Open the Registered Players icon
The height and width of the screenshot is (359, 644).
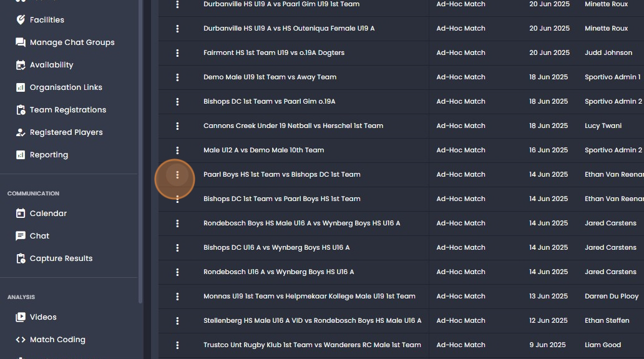pos(21,132)
